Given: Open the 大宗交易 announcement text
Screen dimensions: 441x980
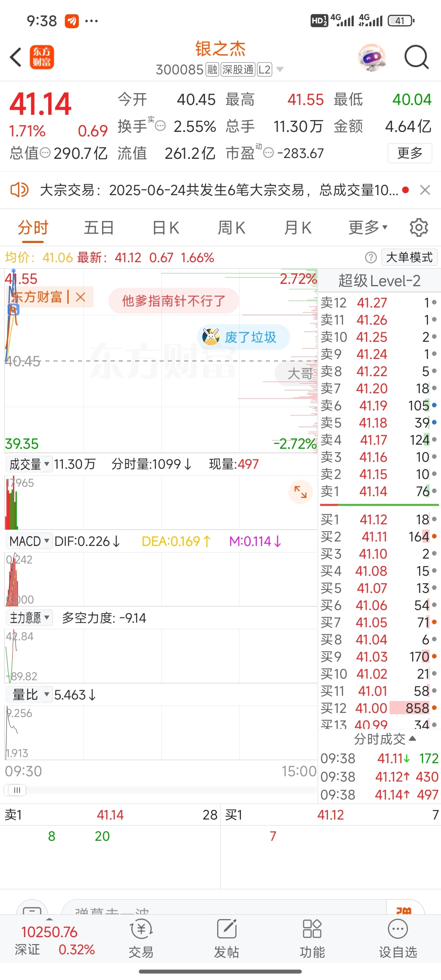Looking at the screenshot, I should tap(219, 190).
